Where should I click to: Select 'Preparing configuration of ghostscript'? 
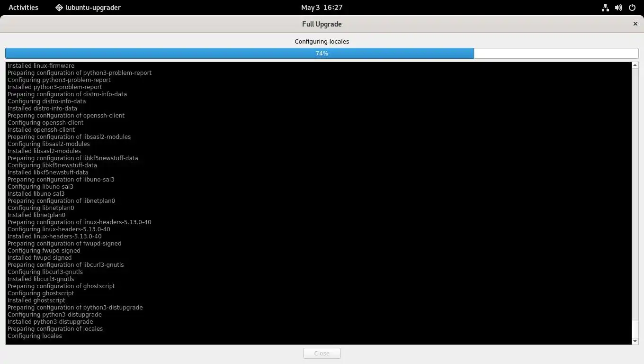[61, 286]
